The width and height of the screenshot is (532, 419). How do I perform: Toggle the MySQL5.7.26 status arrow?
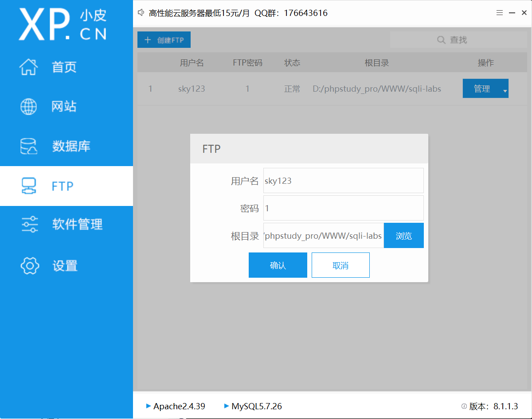[227, 406]
